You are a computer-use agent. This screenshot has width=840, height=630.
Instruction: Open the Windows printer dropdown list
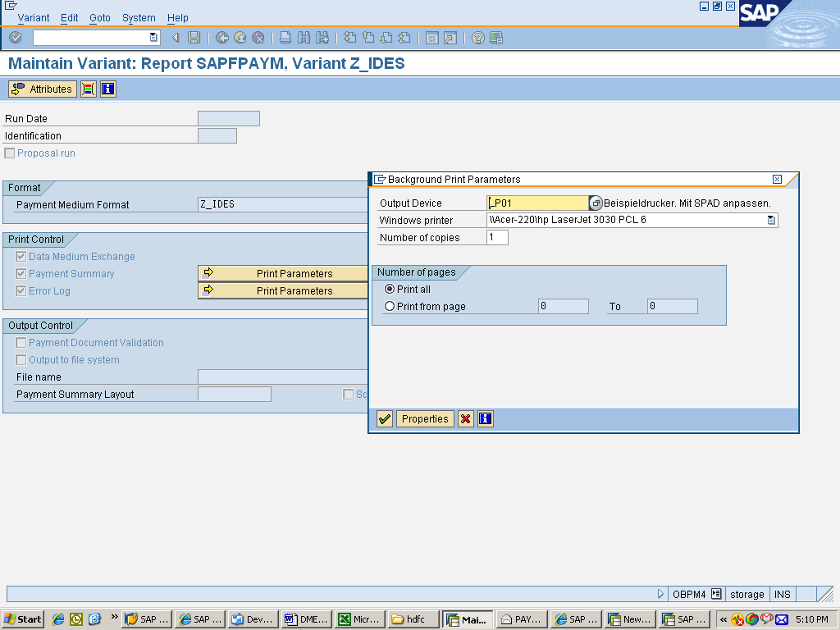[769, 220]
